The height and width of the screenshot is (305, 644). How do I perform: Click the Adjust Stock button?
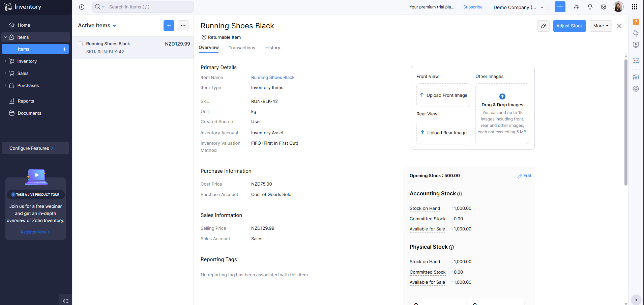pos(569,26)
